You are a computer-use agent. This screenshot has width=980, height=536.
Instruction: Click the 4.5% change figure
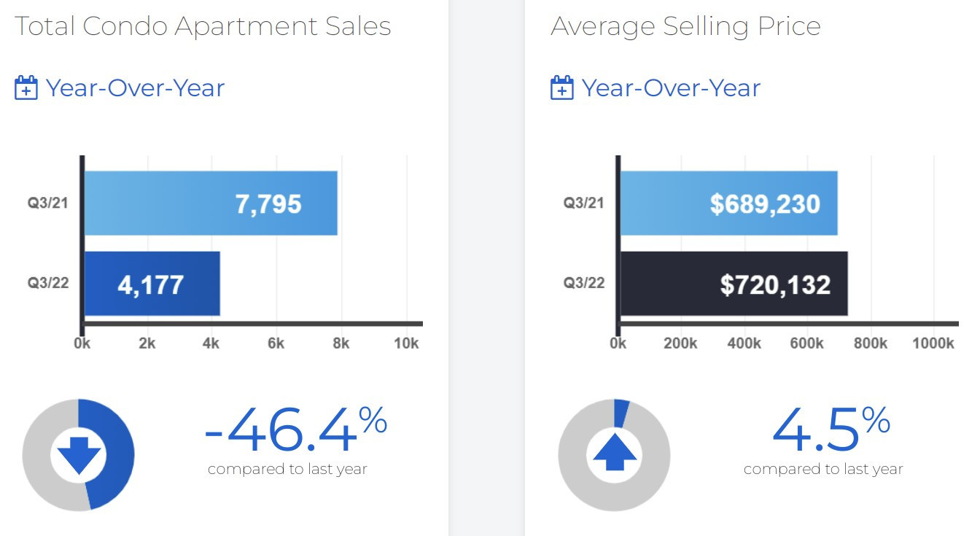click(831, 432)
